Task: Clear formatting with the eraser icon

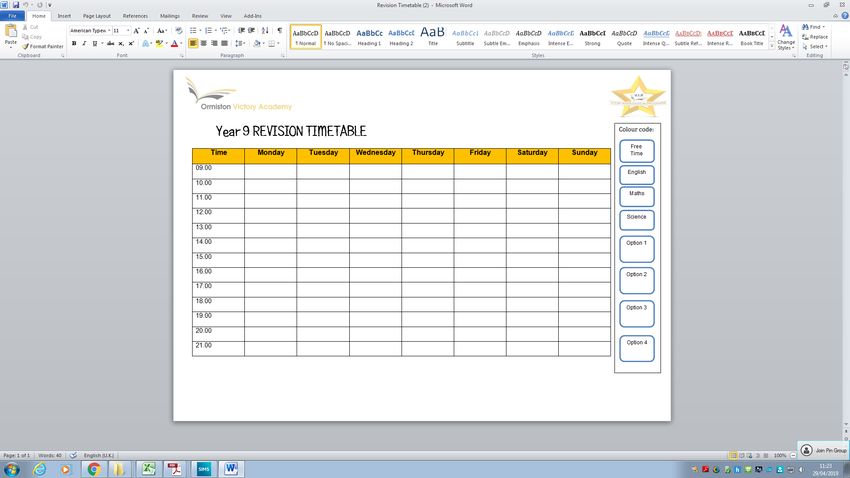Action: tap(178, 31)
